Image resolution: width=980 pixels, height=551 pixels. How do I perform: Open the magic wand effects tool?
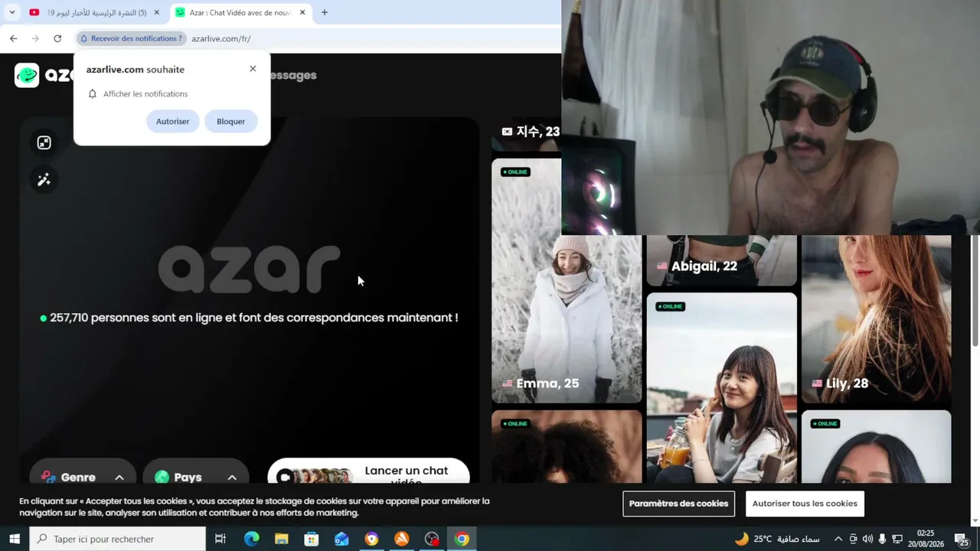point(44,180)
